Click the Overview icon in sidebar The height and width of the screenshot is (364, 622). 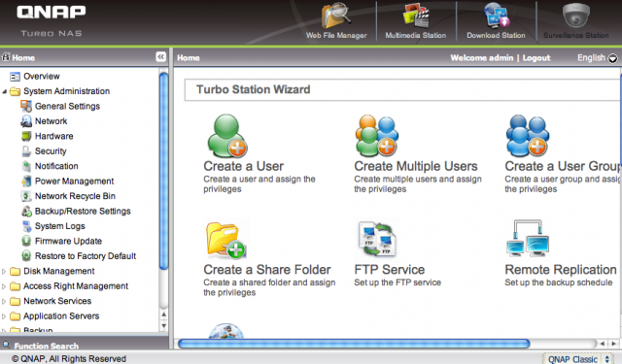[x=16, y=77]
